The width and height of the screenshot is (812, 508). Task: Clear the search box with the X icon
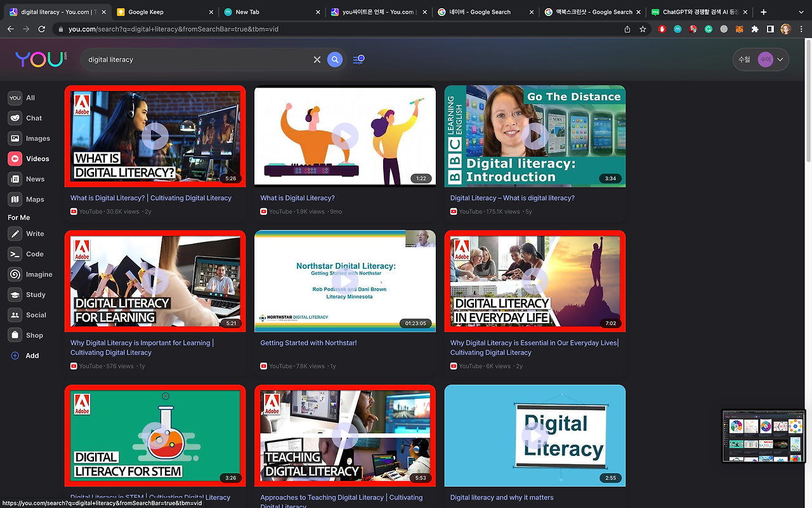tap(317, 60)
